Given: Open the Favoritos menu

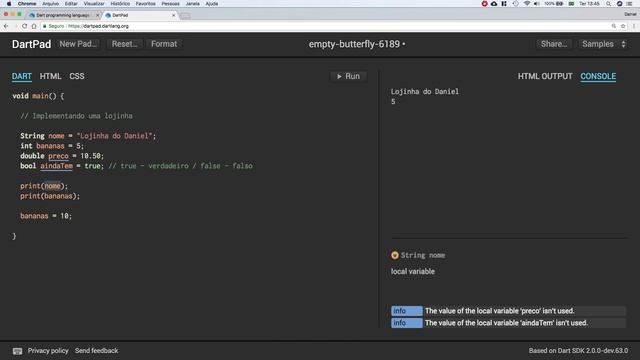Looking at the screenshot, I should pyautogui.click(x=145, y=4).
